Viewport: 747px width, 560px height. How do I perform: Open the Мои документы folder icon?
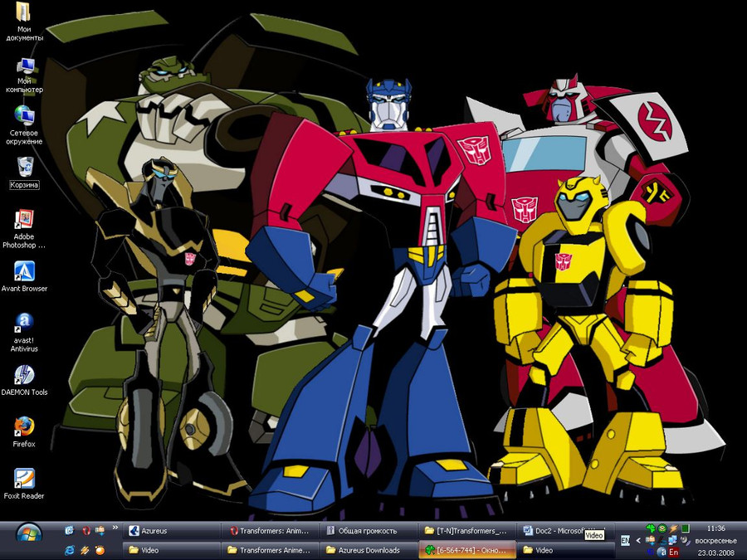23,22
